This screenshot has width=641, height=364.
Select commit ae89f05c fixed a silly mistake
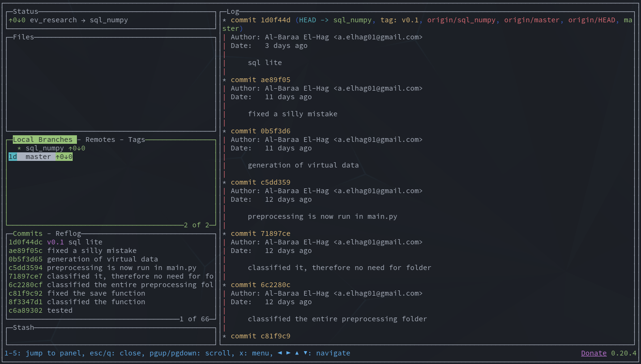click(x=111, y=251)
